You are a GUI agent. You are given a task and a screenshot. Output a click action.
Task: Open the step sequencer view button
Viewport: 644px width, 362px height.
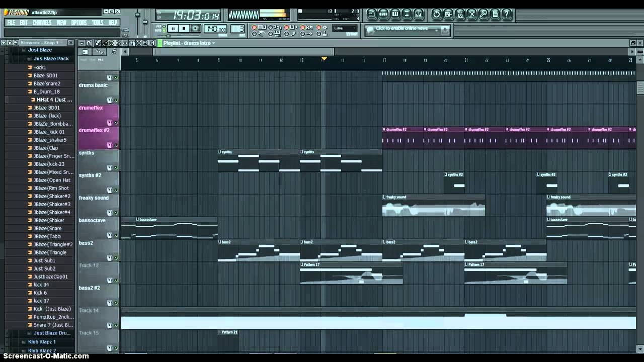click(x=383, y=14)
